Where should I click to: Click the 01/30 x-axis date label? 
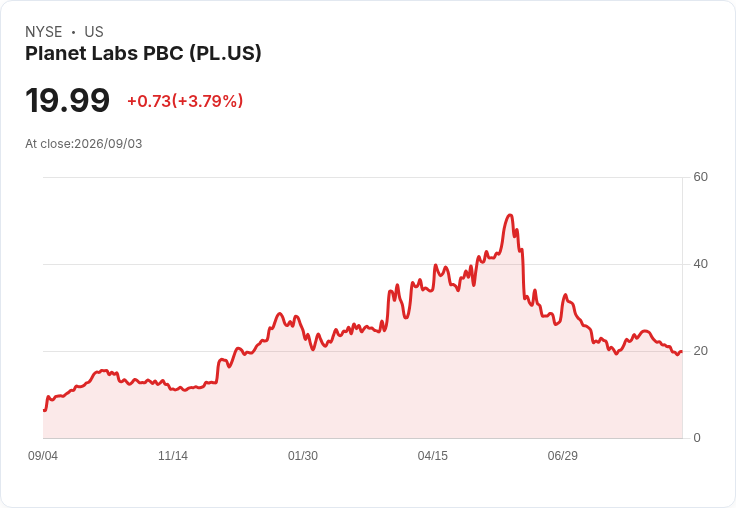coord(303,455)
